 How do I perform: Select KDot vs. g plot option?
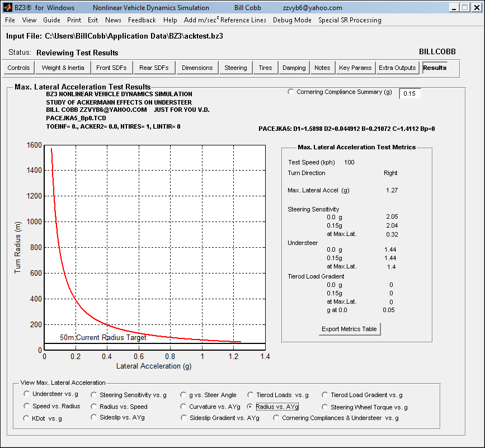[x=26, y=418]
